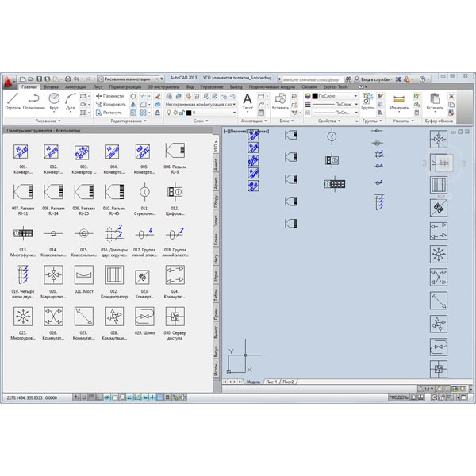This screenshot has height=476, width=476.
Task: Click the black color swatch beside ПоСлою
Action: 315,96
